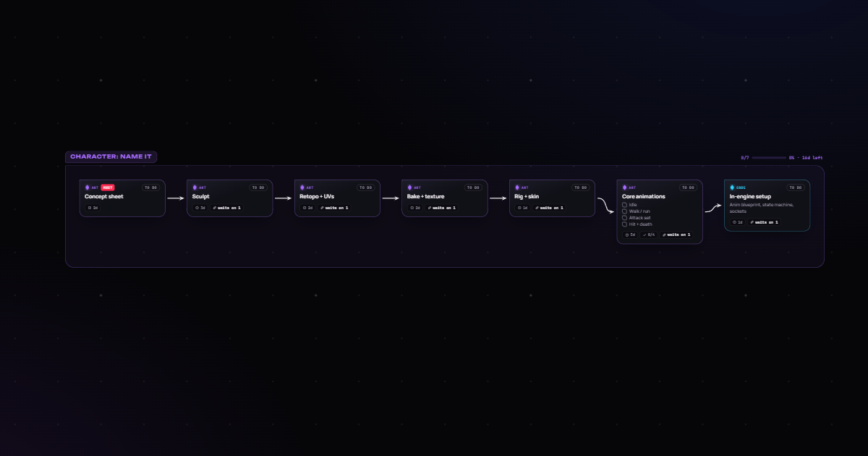Select the Concept sheet card title
868x456 pixels.
click(104, 196)
